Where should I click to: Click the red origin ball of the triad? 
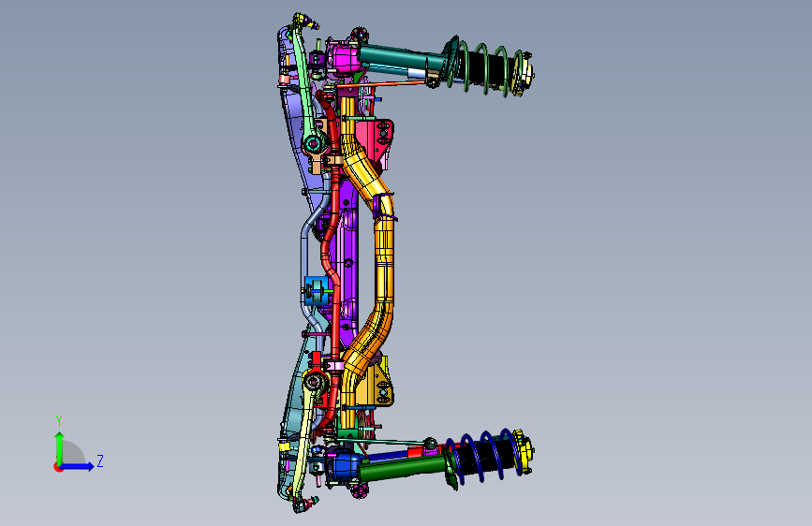(x=58, y=467)
